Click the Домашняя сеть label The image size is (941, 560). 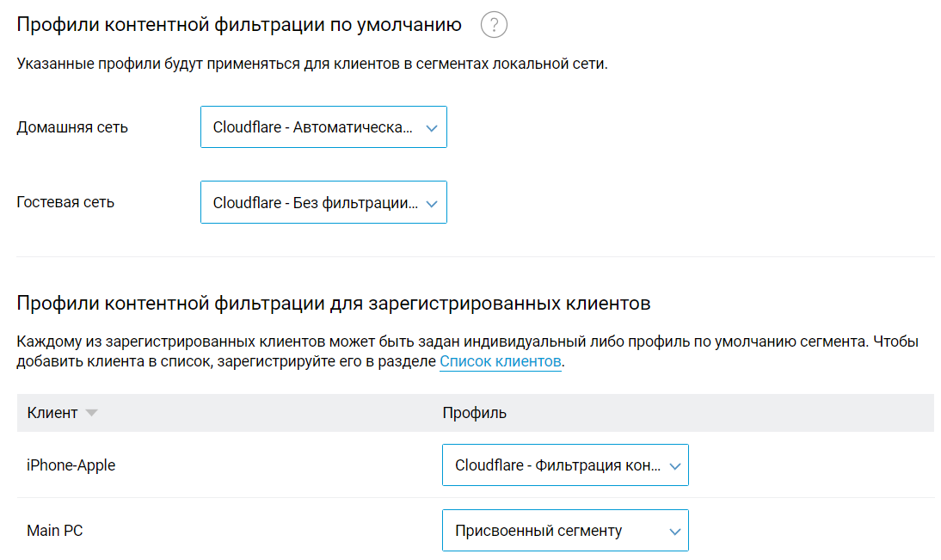[x=72, y=127]
